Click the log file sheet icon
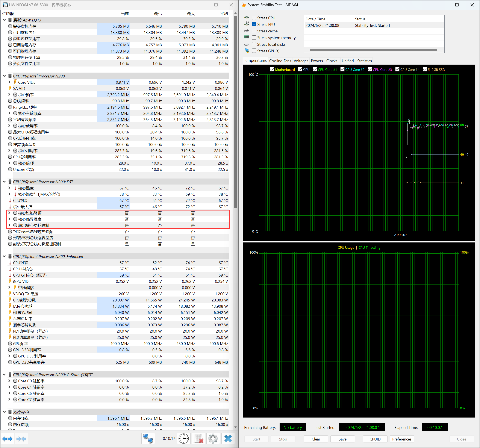 pos(198,439)
